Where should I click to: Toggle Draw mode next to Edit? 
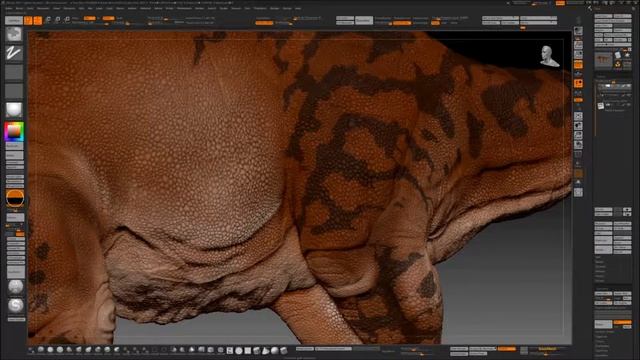pyautogui.click(x=38, y=20)
